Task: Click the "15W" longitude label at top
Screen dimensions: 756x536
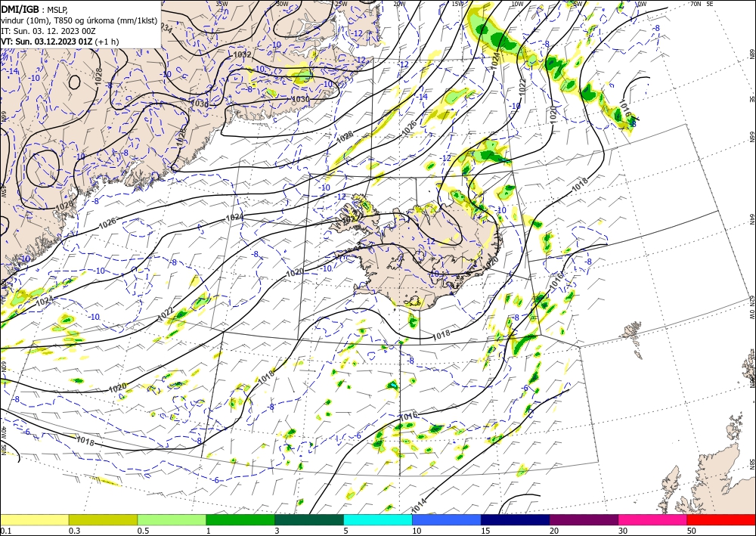Action: pyautogui.click(x=457, y=4)
